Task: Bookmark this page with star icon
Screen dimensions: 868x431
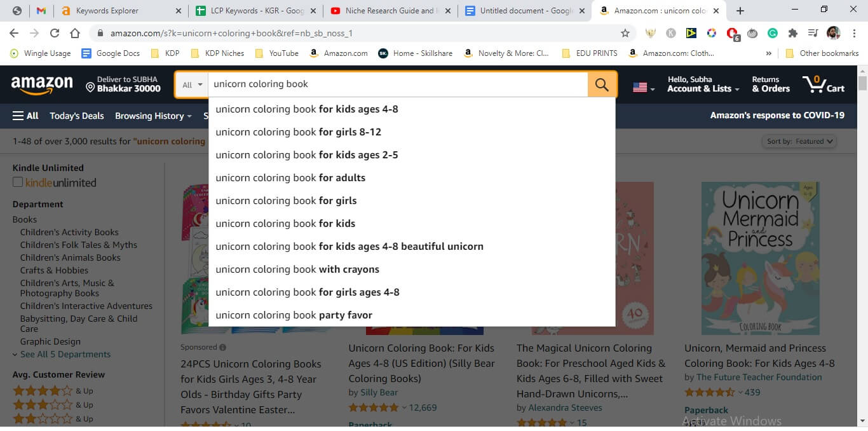Action: tap(625, 33)
